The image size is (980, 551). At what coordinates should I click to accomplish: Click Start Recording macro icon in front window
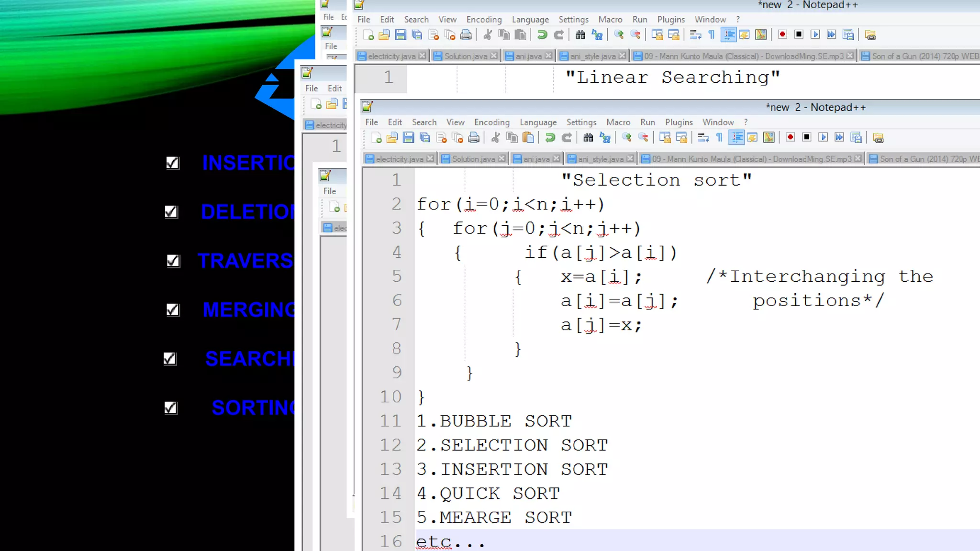coord(791,138)
